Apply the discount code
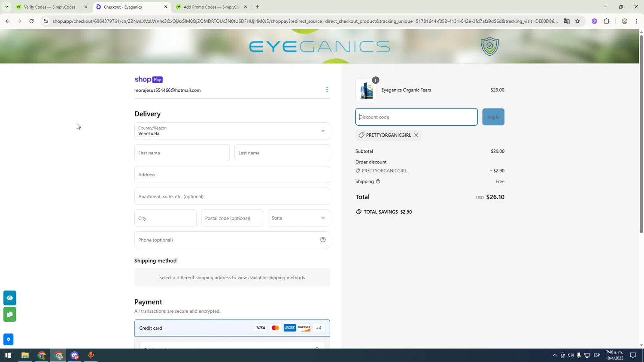The height and width of the screenshot is (362, 644). [493, 117]
